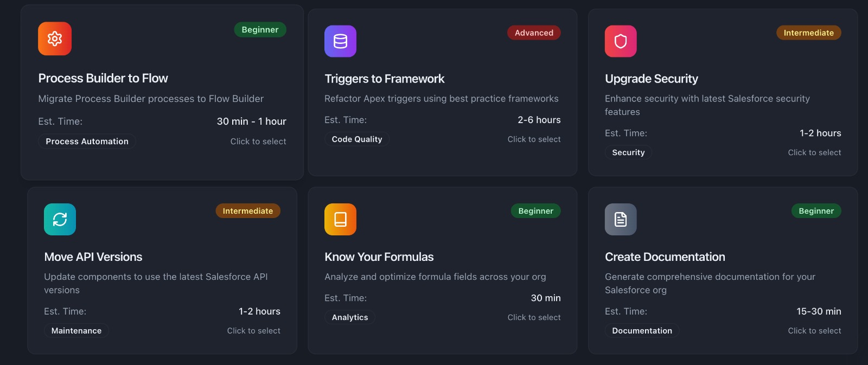Click the Beginner badge on Process Builder card
The image size is (868, 365).
[x=260, y=30]
